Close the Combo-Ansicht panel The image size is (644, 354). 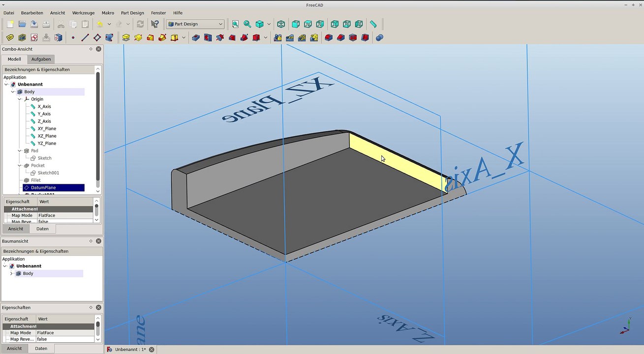point(98,49)
